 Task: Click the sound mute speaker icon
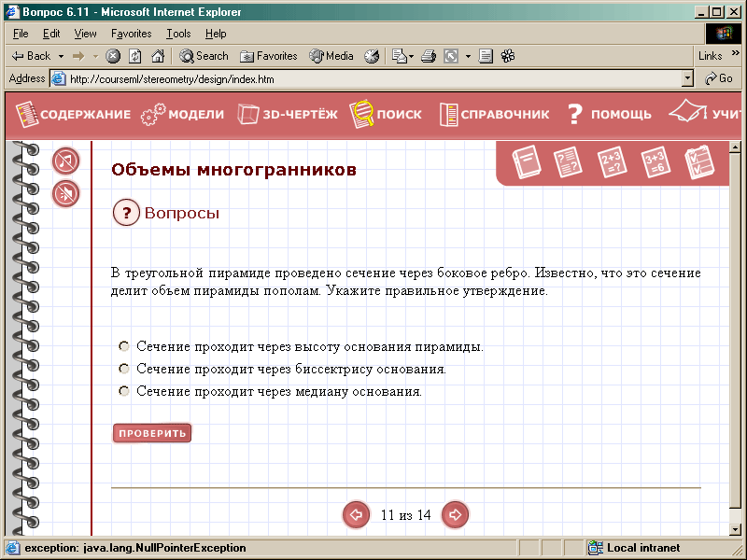coord(65,194)
